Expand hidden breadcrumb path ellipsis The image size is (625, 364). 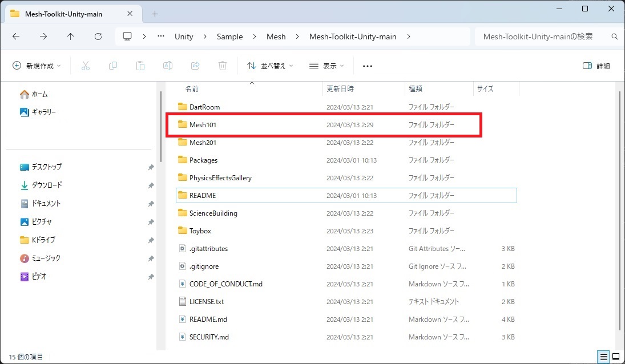(160, 37)
